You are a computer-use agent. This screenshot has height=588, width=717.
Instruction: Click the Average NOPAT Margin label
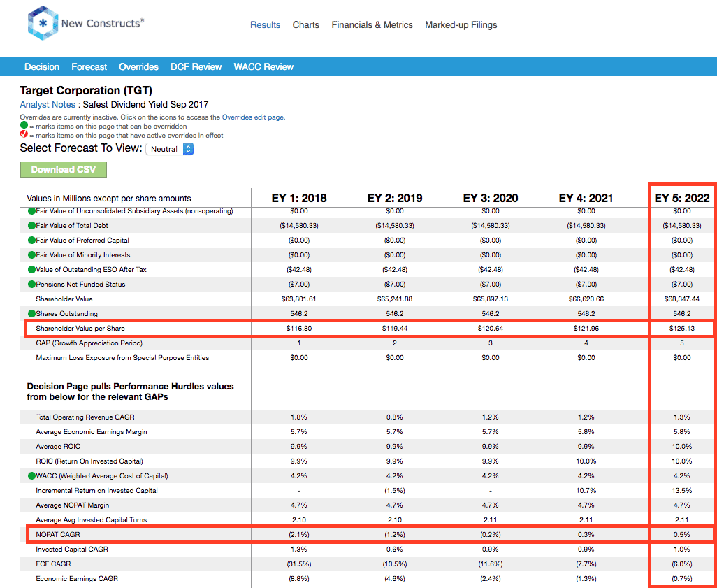point(72,505)
